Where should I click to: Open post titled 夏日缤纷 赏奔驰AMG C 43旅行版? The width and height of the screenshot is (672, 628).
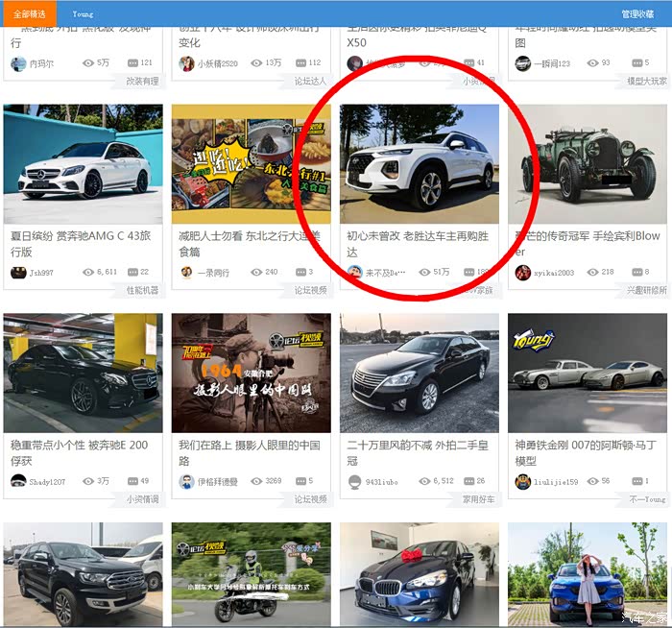click(x=81, y=244)
